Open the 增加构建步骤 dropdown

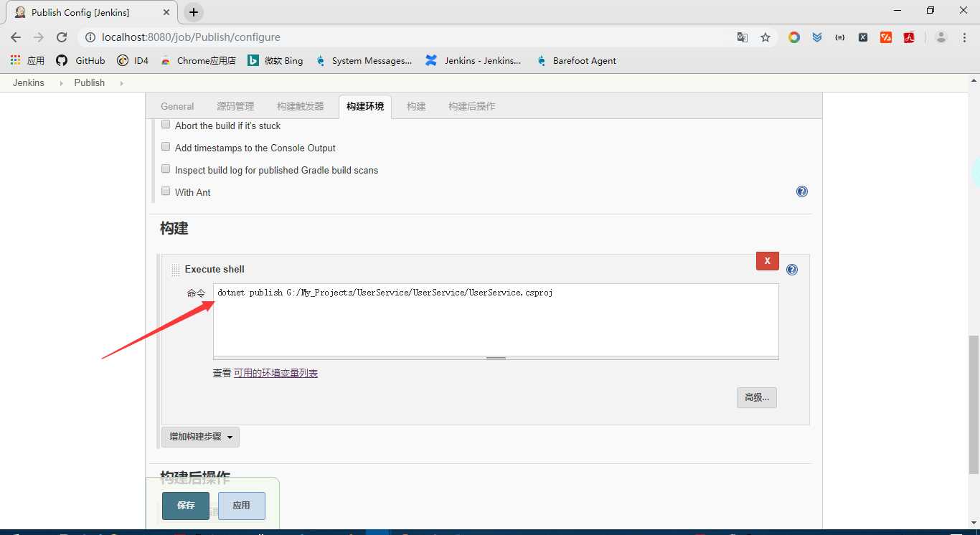point(200,437)
